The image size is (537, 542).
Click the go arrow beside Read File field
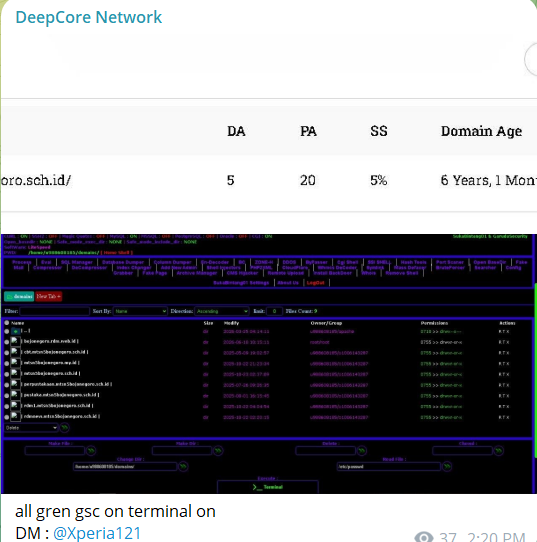(x=447, y=467)
